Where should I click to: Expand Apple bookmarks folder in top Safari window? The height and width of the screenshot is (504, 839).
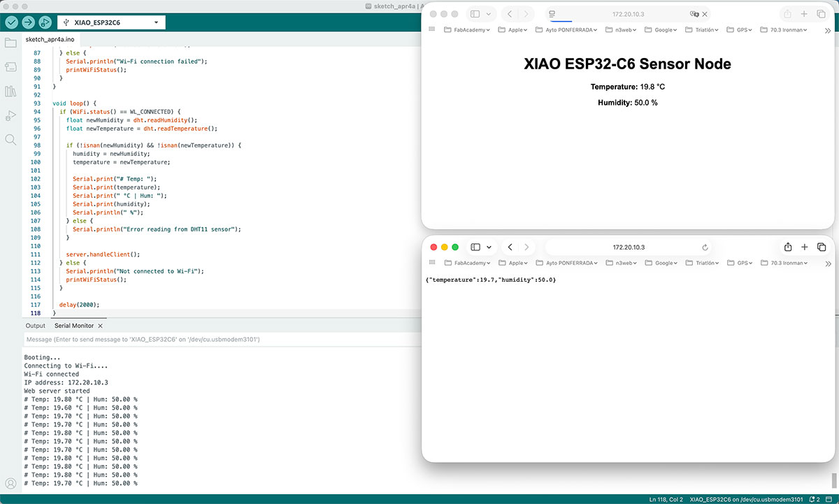point(513,30)
